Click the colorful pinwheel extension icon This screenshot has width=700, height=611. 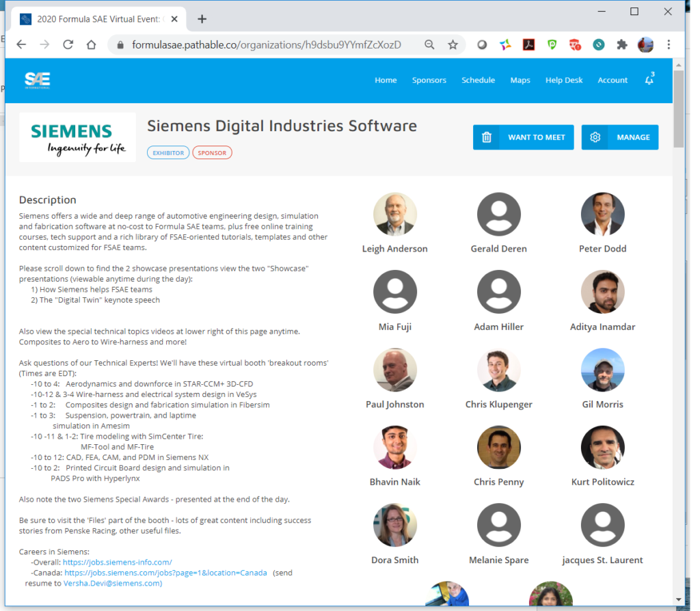coord(505,44)
